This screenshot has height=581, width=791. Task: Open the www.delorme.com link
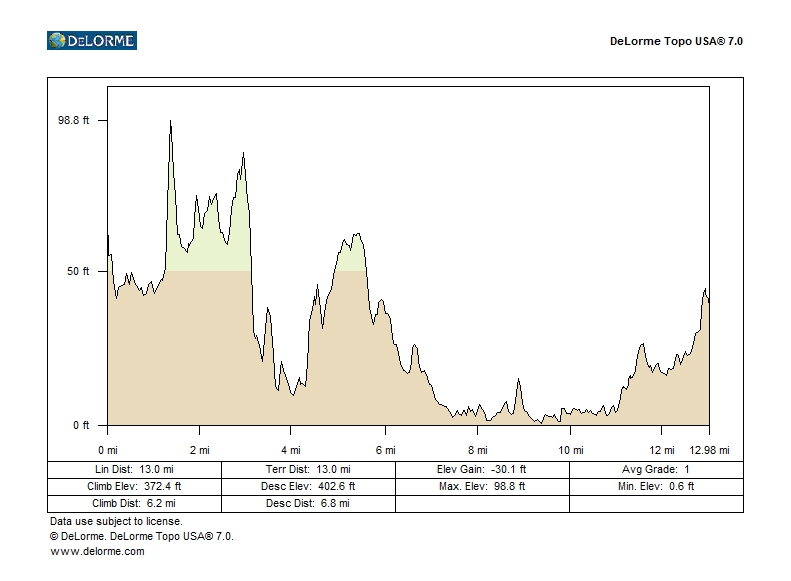coord(97,551)
